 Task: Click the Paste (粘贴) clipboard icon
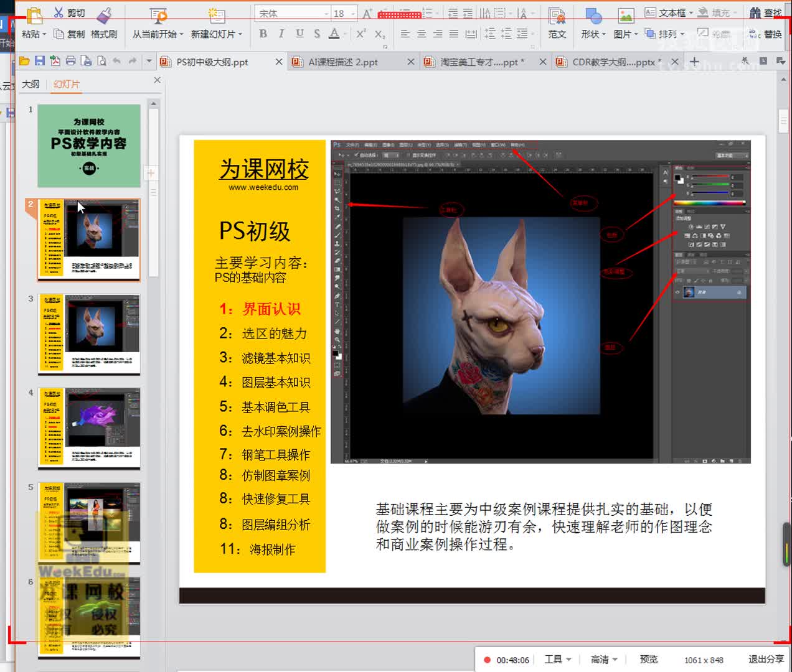34,15
